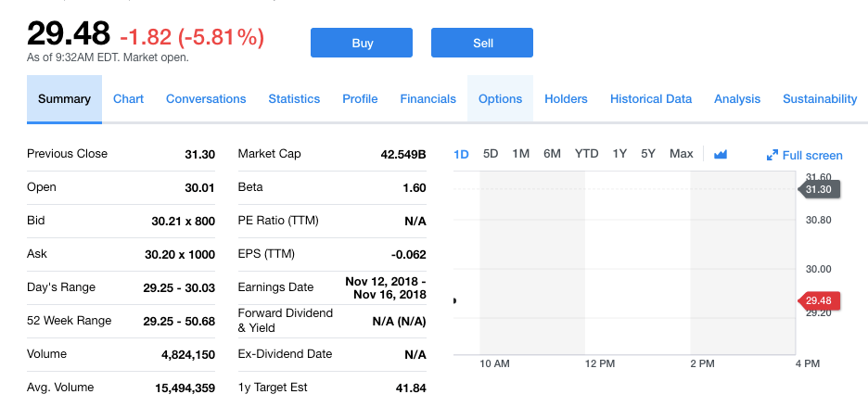Go to the Analysis tab
The height and width of the screenshot is (407, 868).
737,99
